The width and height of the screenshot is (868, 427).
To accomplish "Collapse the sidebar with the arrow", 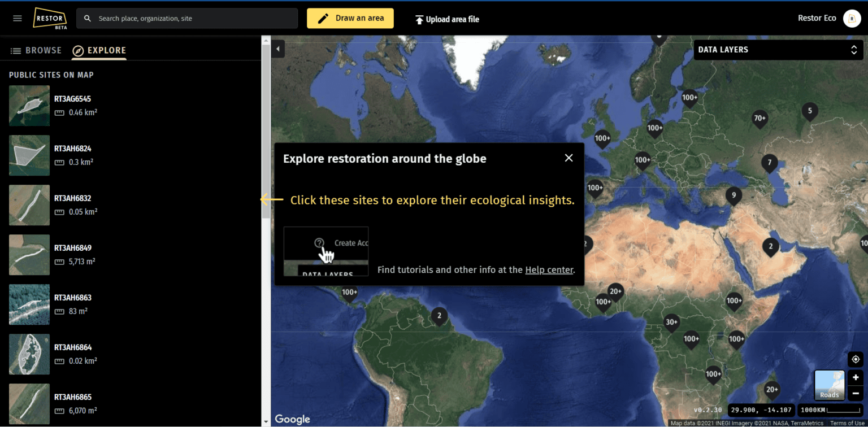I will (277, 49).
